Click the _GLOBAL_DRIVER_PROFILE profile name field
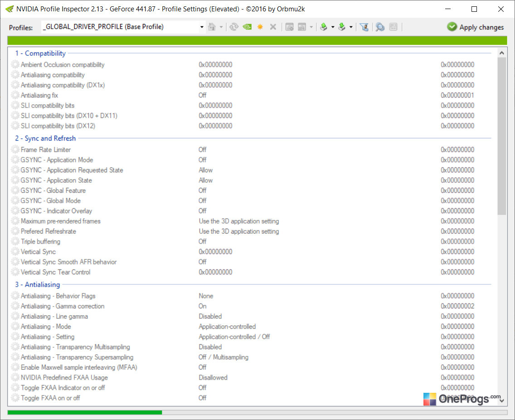 tap(120, 27)
